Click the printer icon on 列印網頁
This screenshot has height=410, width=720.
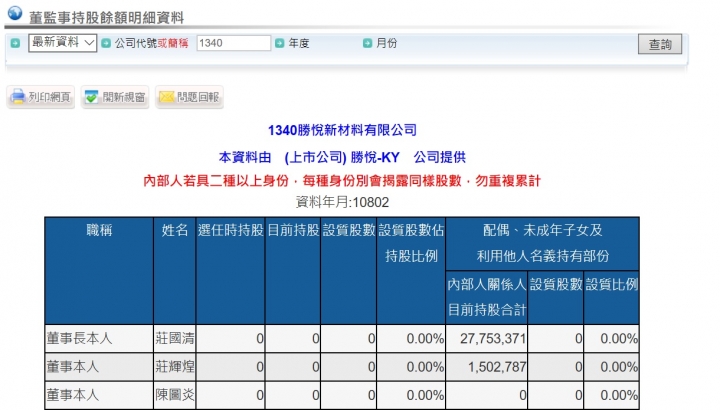(18, 97)
